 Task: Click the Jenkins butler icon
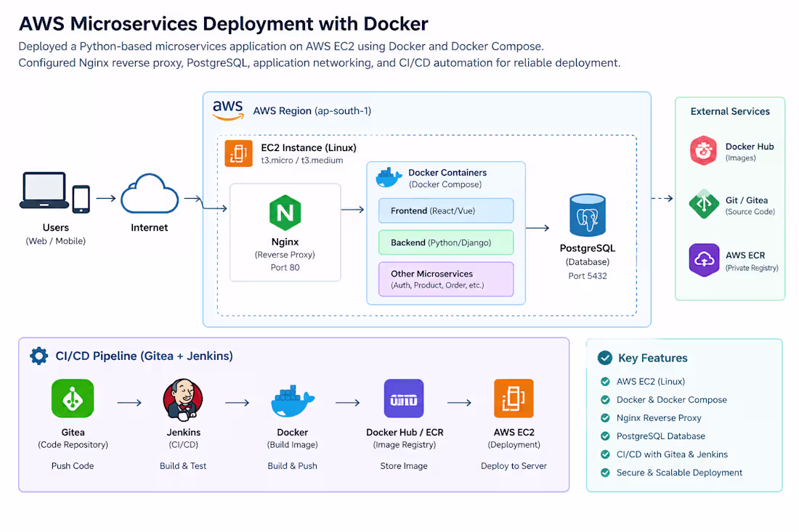tap(183, 400)
